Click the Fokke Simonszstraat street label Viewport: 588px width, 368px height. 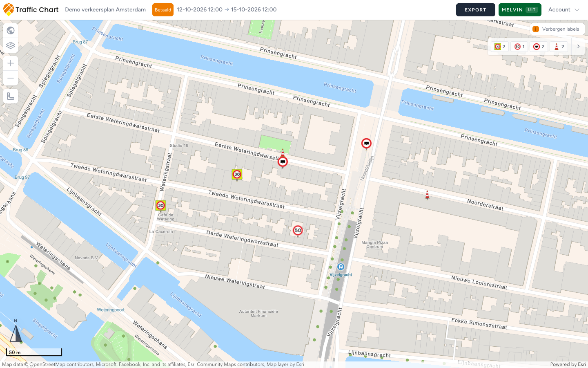pos(479,323)
